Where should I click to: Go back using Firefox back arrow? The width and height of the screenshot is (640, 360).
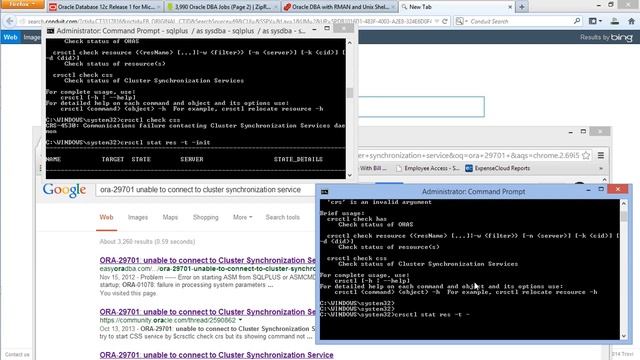click(x=10, y=21)
